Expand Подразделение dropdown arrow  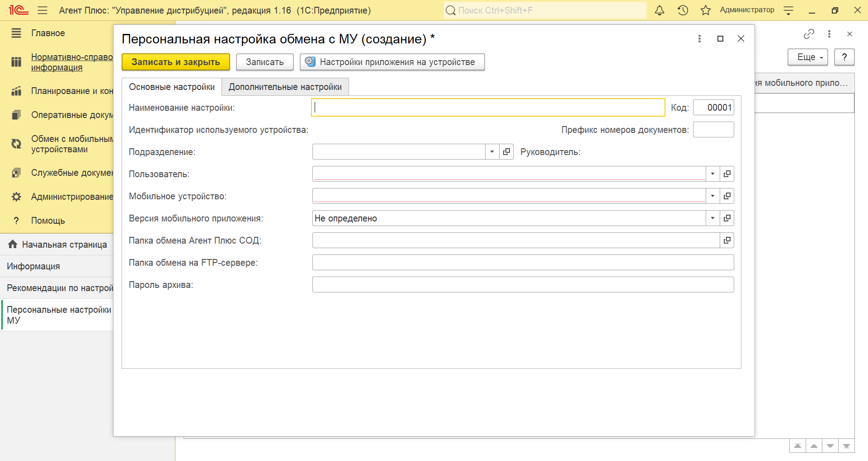tap(492, 152)
